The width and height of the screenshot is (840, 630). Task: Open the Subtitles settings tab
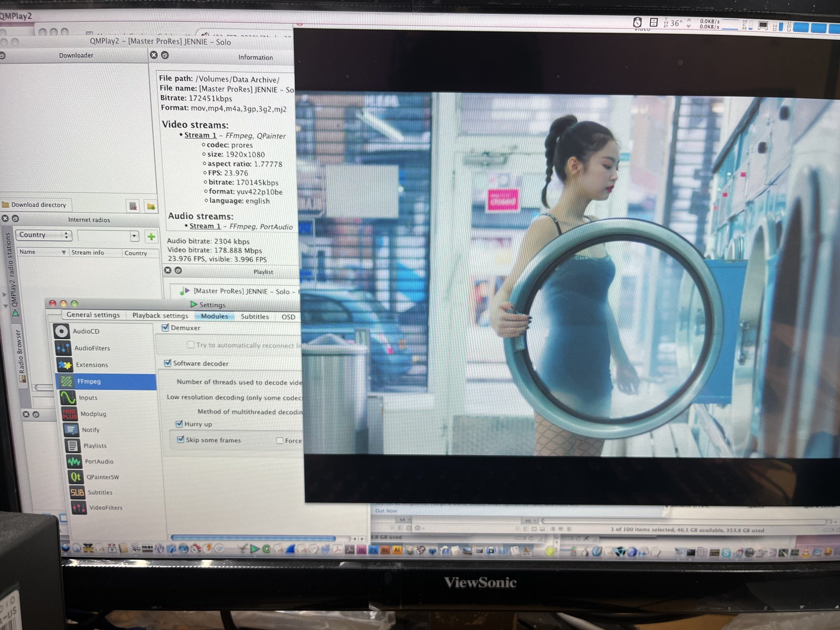click(x=255, y=317)
